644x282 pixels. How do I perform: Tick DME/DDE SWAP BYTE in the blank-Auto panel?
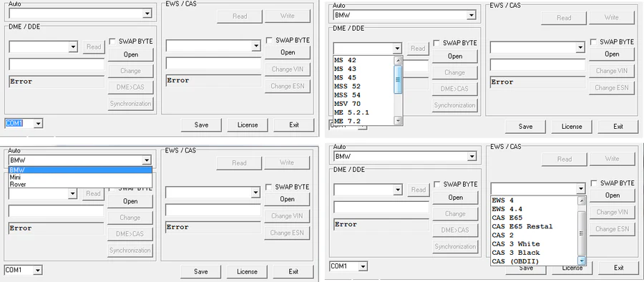point(112,41)
